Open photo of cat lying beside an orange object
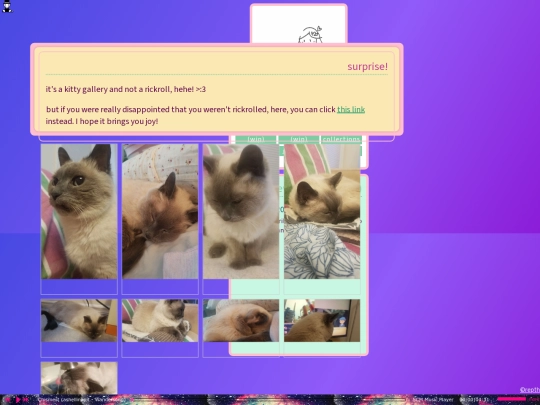 pyautogui.click(x=79, y=320)
